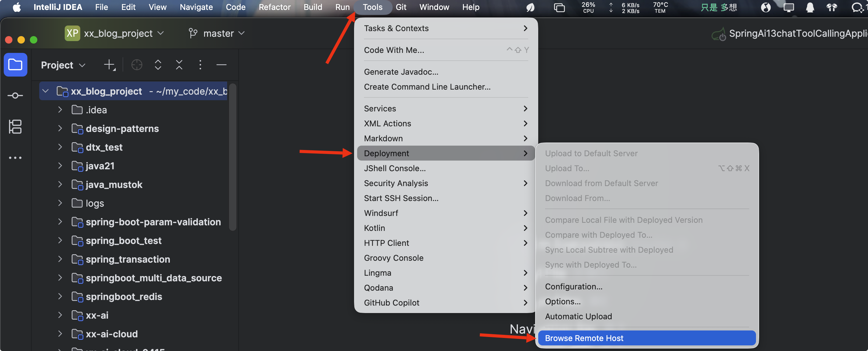The image size is (868, 351).
Task: Open XML Actions submenu
Action: click(446, 124)
